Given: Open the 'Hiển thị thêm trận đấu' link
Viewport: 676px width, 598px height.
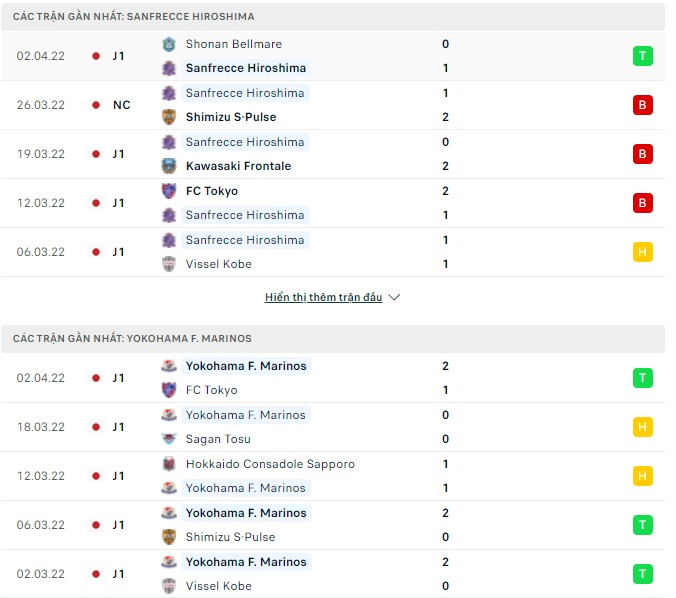Looking at the screenshot, I should click(323, 297).
